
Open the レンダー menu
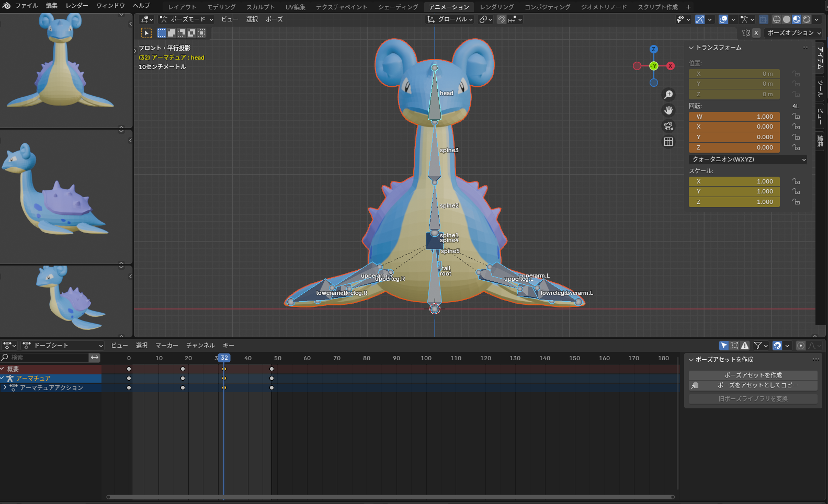77,6
